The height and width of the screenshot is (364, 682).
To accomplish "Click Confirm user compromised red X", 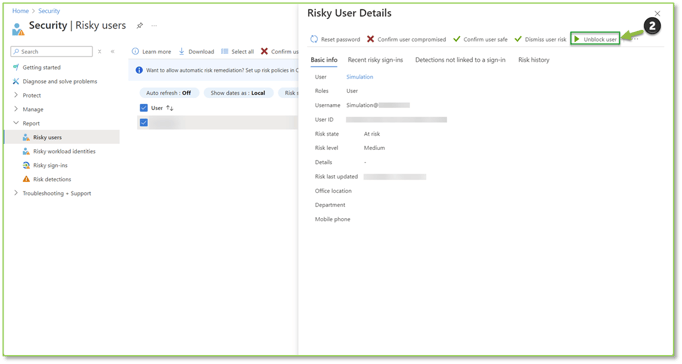I will pyautogui.click(x=371, y=39).
